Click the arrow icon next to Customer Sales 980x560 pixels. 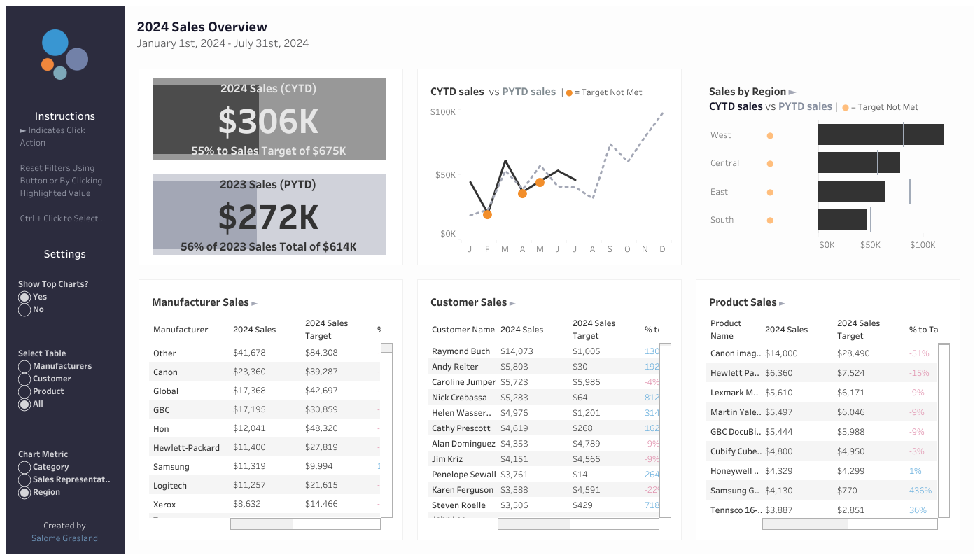click(512, 303)
